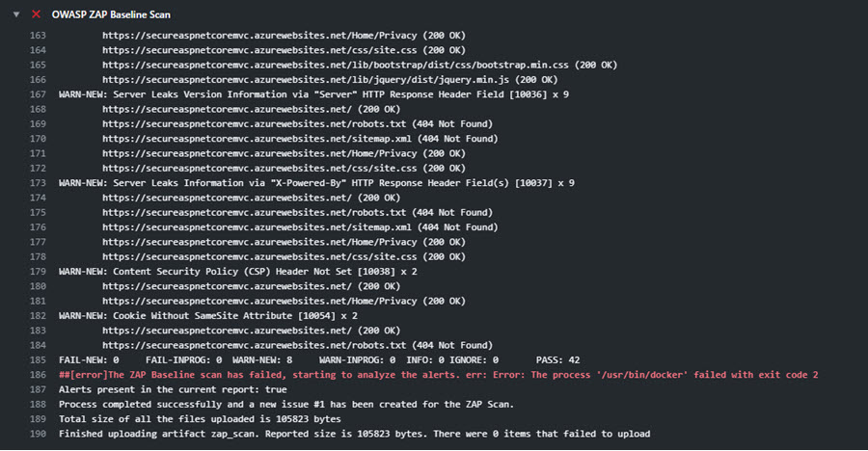Select log line number 163
Image resolution: width=868 pixels, height=451 pixels.
click(38, 36)
